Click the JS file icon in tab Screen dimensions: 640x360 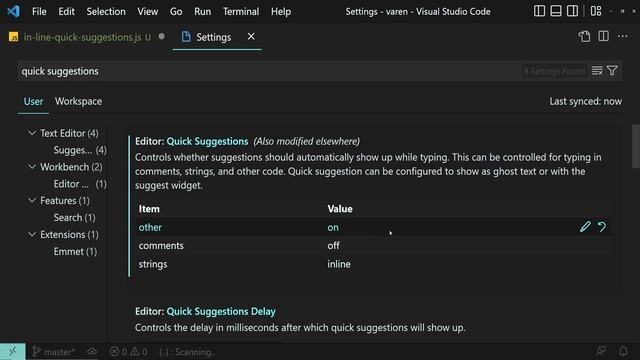13,37
